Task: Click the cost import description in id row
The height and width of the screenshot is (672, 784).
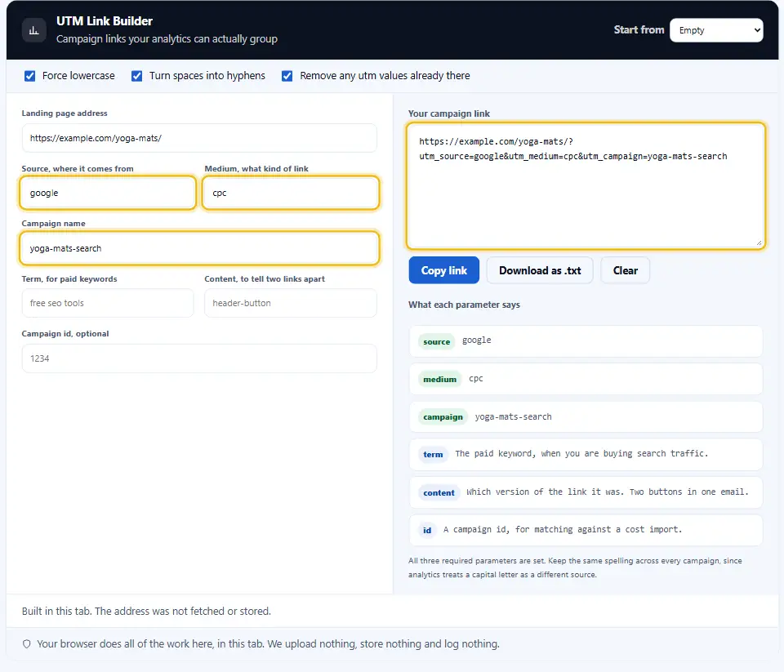Action: click(x=563, y=529)
